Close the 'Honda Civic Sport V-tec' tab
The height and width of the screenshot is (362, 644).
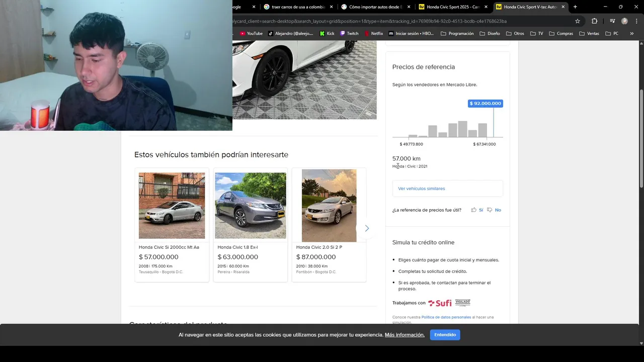tap(563, 7)
